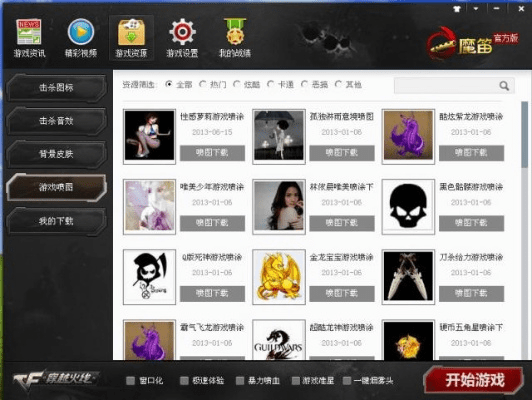532x400 pixels.
Task: Select the 全部 filter radio button
Action: coord(169,84)
